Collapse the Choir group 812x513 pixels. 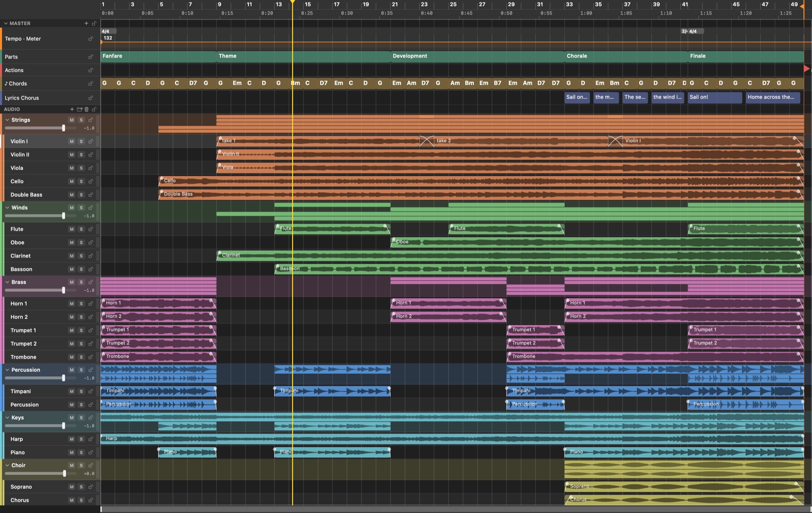click(x=7, y=465)
